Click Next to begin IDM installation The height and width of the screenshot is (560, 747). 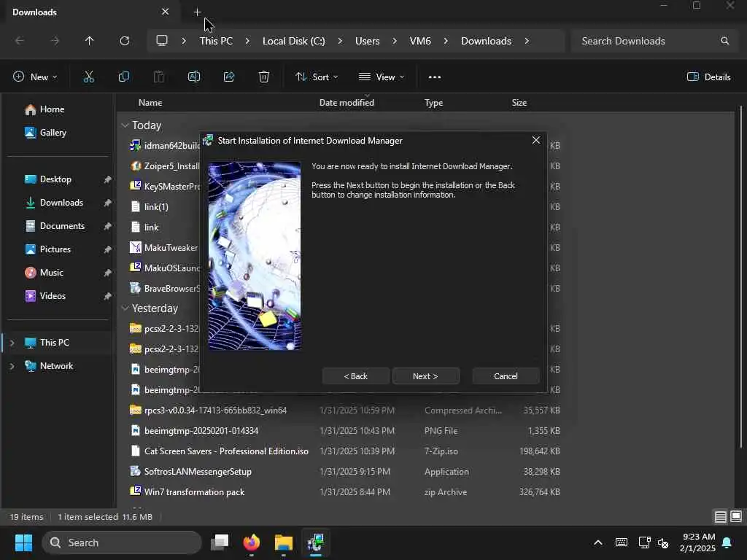[425, 376]
